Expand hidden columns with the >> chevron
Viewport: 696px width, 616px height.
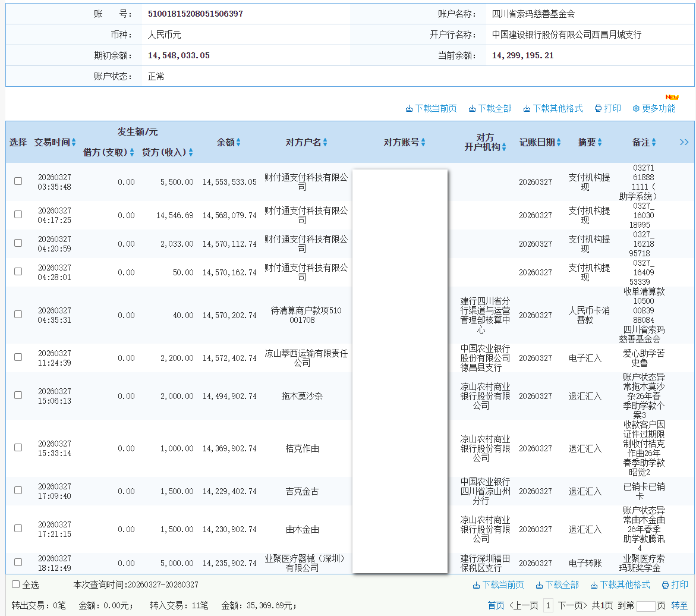pyautogui.click(x=684, y=142)
